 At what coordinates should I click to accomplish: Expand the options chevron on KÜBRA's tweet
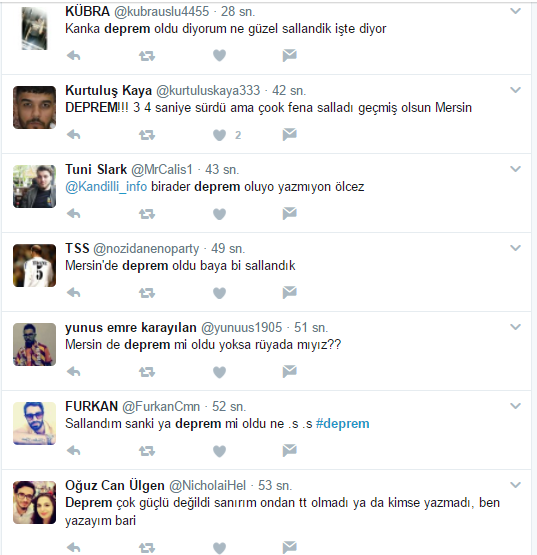coord(515,11)
